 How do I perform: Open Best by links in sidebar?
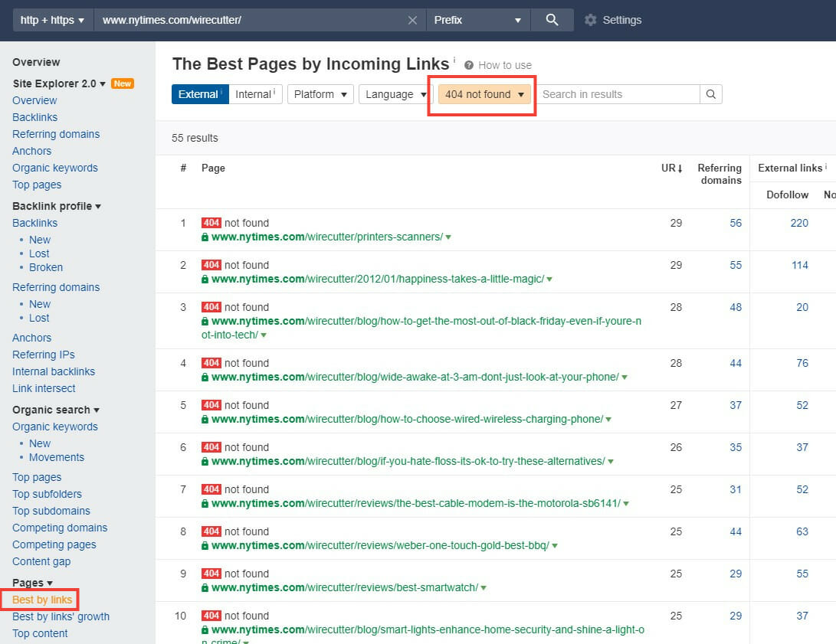tap(42, 600)
